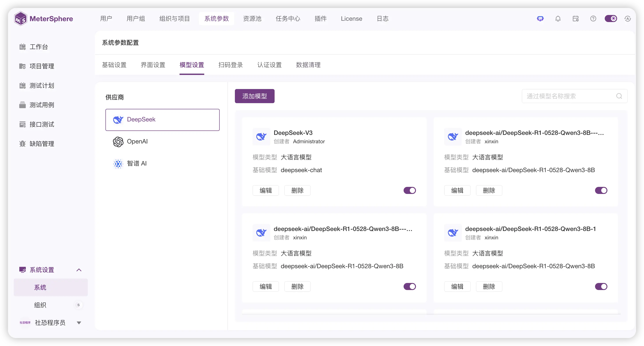Open the 组织与项目 top menu

click(174, 19)
